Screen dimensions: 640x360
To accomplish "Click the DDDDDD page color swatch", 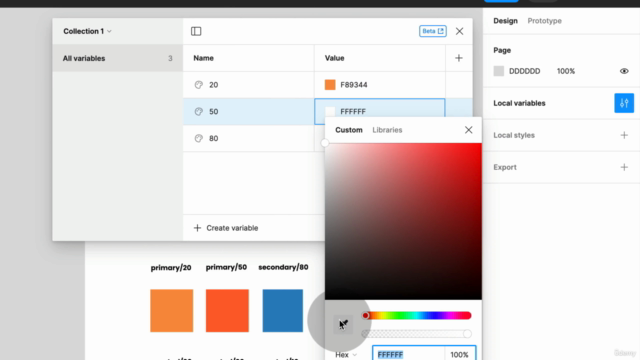I will pyautogui.click(x=498, y=71).
